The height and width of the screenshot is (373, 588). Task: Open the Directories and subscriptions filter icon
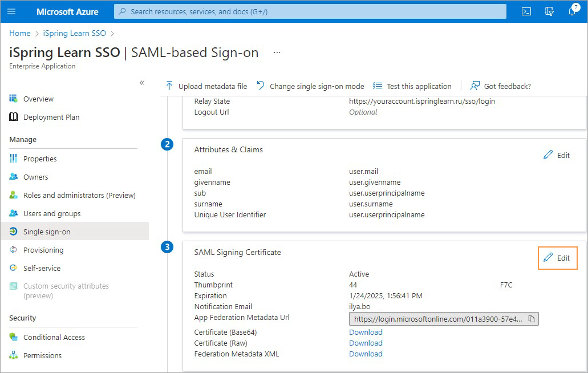pyautogui.click(x=549, y=11)
